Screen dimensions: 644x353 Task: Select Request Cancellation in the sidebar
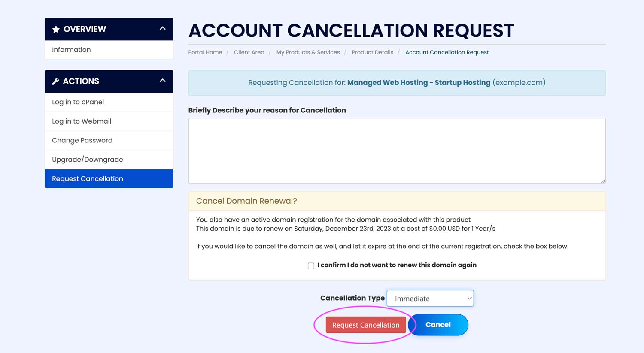click(x=87, y=179)
